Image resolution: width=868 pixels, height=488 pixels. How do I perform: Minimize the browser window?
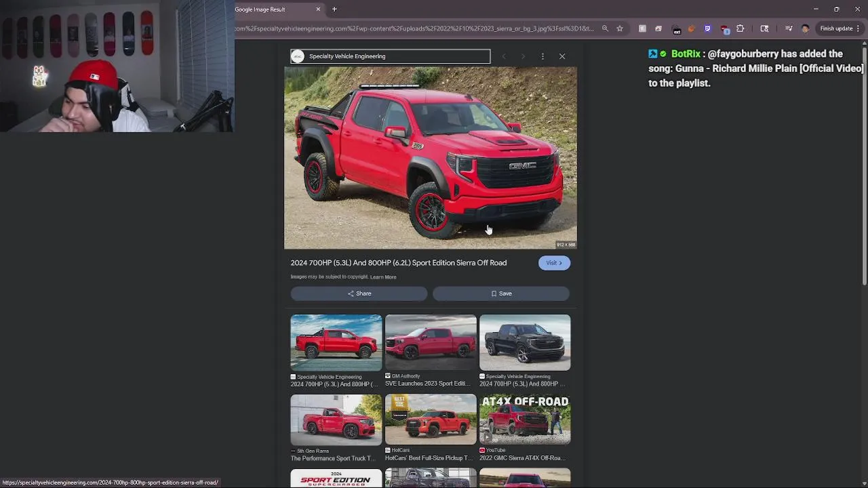tap(816, 9)
